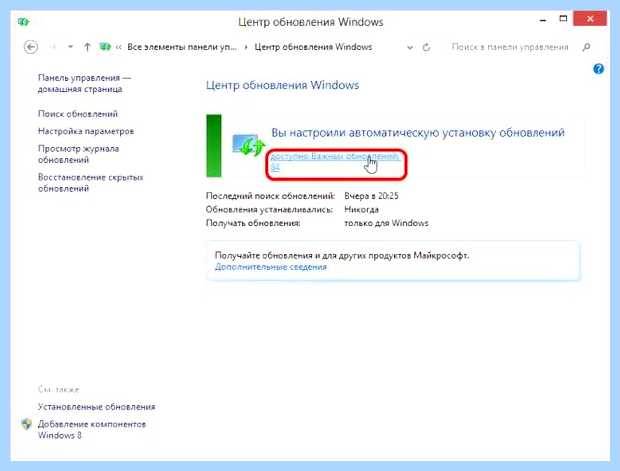Click the shield icon beside Добавление компонентов
The height and width of the screenshot is (471, 620).
click(26, 424)
